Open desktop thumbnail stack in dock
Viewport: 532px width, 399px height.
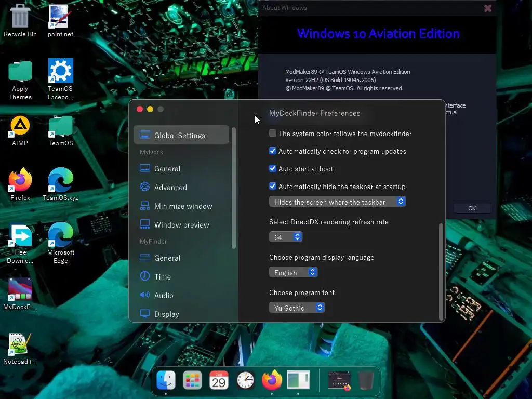click(339, 380)
